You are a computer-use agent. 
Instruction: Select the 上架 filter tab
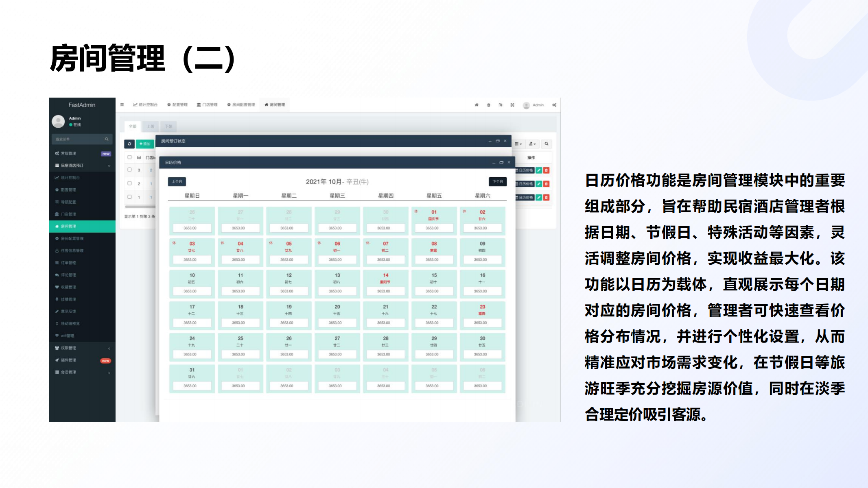(151, 126)
